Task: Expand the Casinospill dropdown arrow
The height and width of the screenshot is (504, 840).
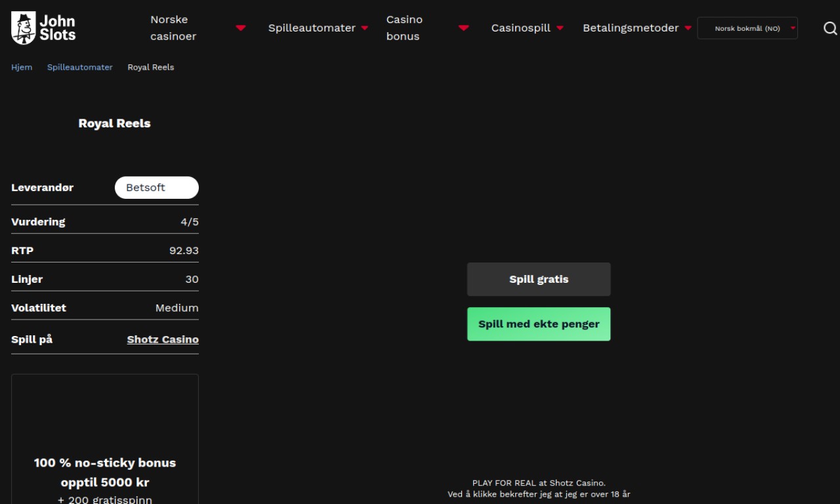Action: click(560, 28)
